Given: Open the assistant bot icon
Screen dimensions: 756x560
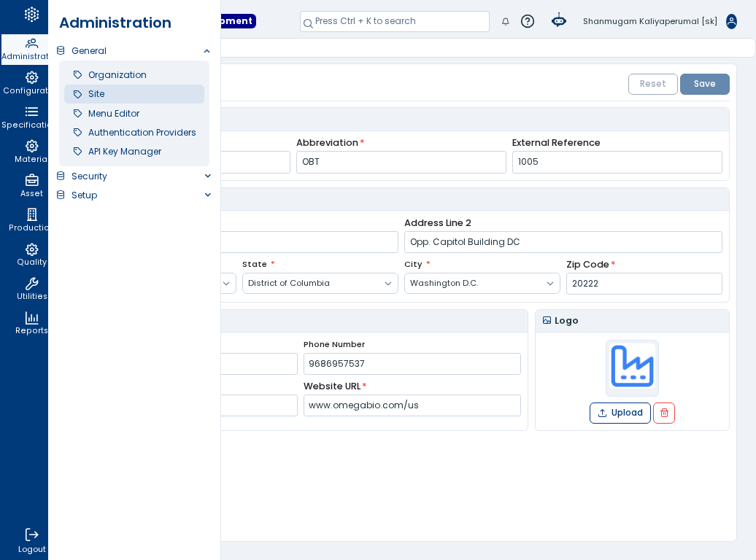Looking at the screenshot, I should (x=559, y=20).
